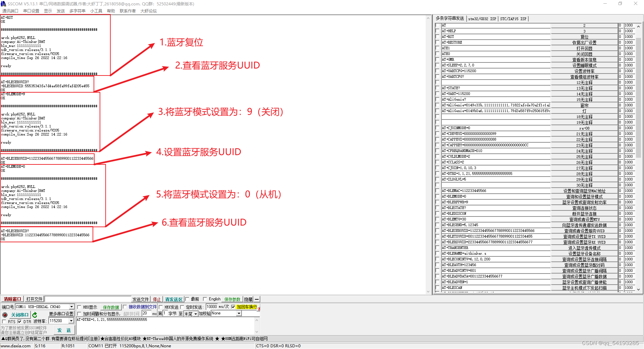Viewport: 644px width, 349px height.
Task: Open the 显示 menu
Action: (x=48, y=11)
